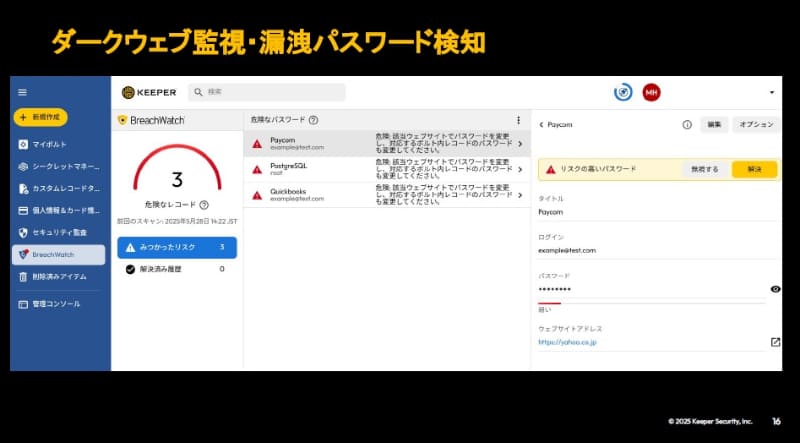Screen dimensions: 800x443
Task: Open website in new window icon
Action: pos(776,342)
